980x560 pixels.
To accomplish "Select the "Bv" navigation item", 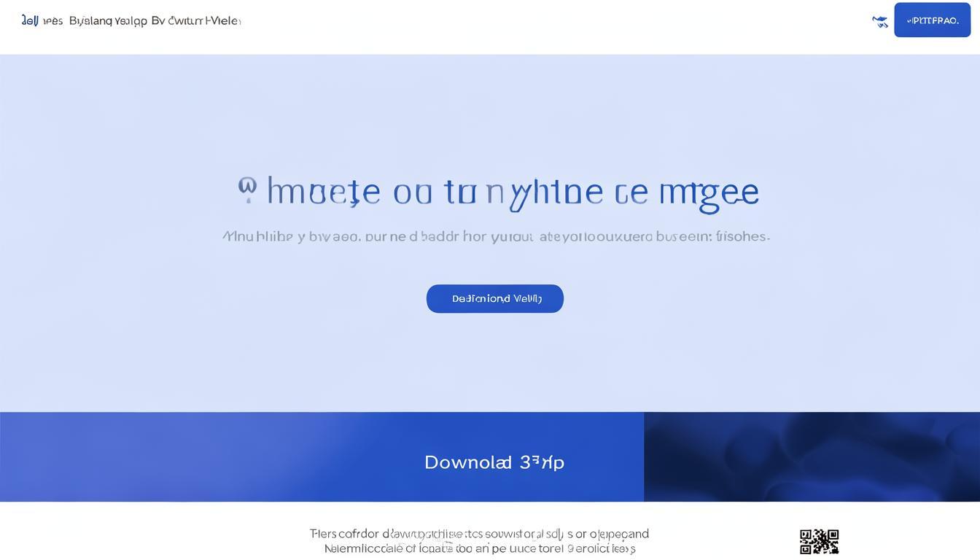I will pyautogui.click(x=158, y=21).
